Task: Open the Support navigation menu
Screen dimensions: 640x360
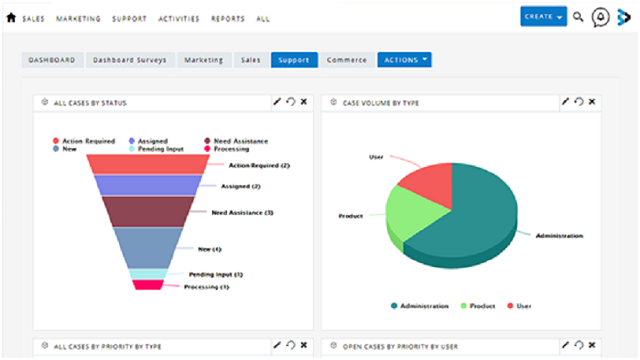Action: coord(129,19)
